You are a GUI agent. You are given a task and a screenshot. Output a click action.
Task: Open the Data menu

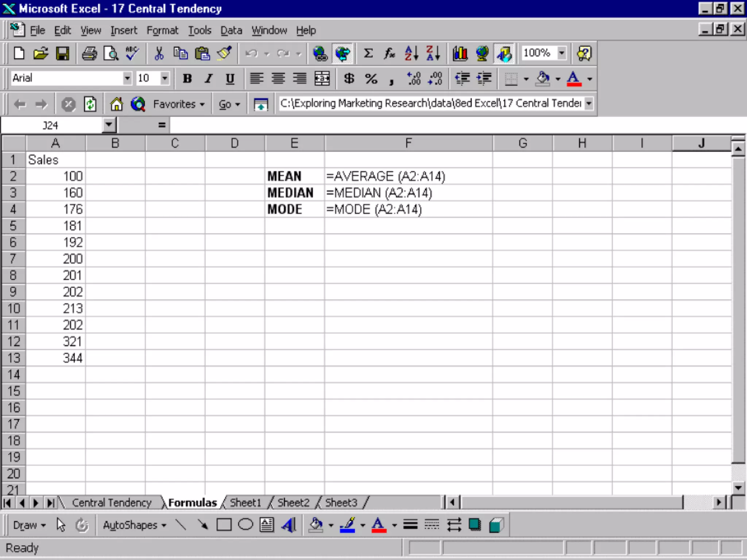(x=231, y=30)
